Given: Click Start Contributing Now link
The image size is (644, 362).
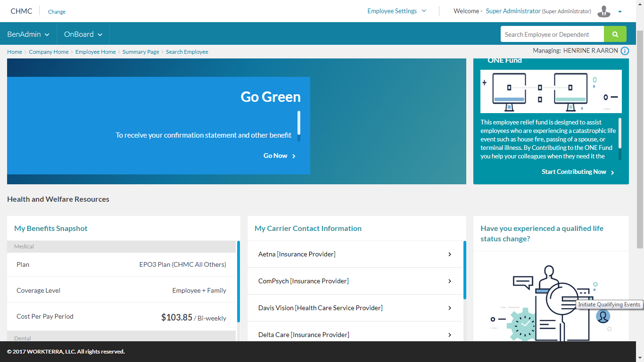Looking at the screenshot, I should [578, 172].
